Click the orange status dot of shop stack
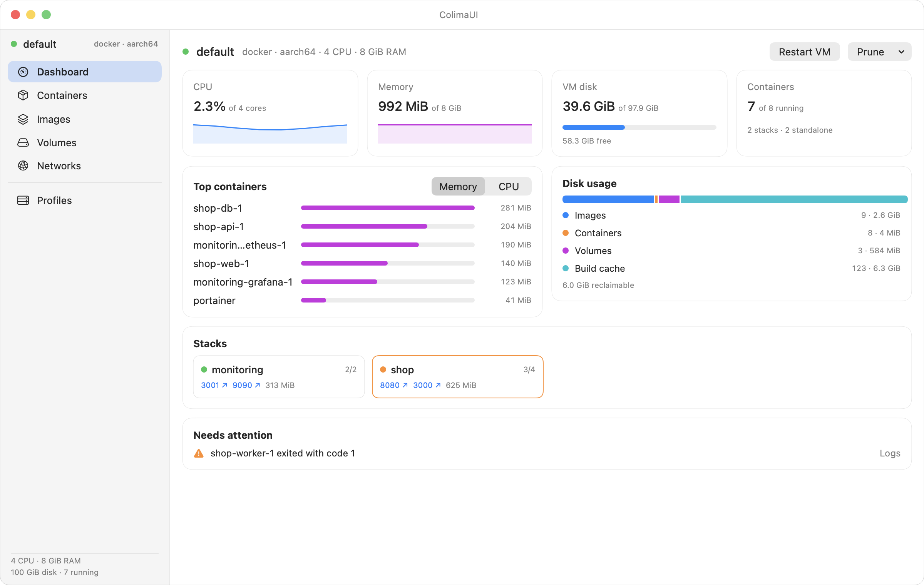 point(383,369)
